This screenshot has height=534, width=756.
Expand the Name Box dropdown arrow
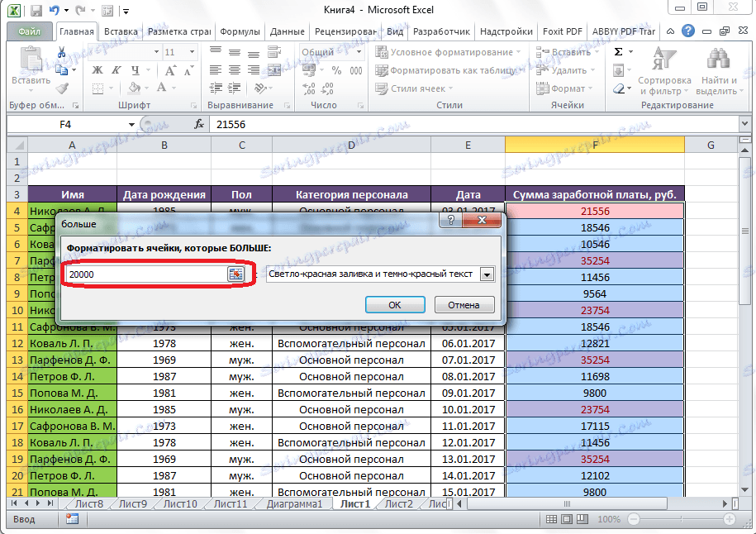[x=131, y=124]
